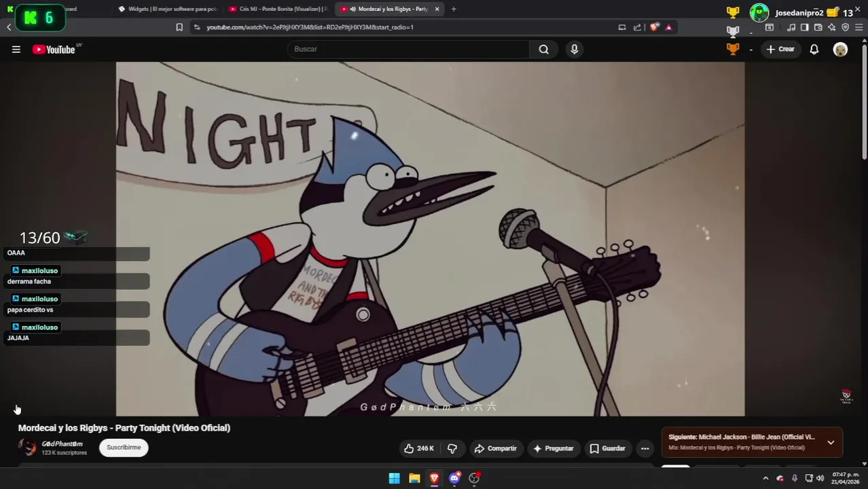The height and width of the screenshot is (489, 868).
Task: Show hidden tray icons chevron
Action: [x=765, y=478]
